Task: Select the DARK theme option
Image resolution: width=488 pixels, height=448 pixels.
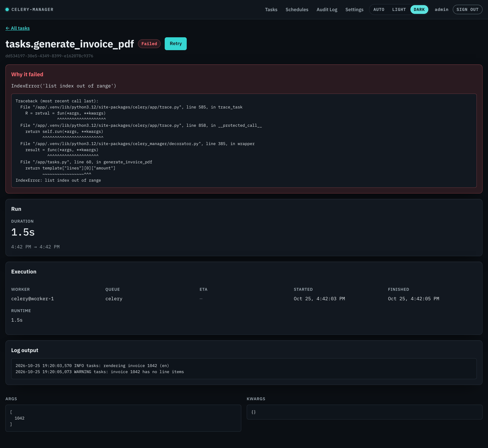Action: [x=419, y=9]
